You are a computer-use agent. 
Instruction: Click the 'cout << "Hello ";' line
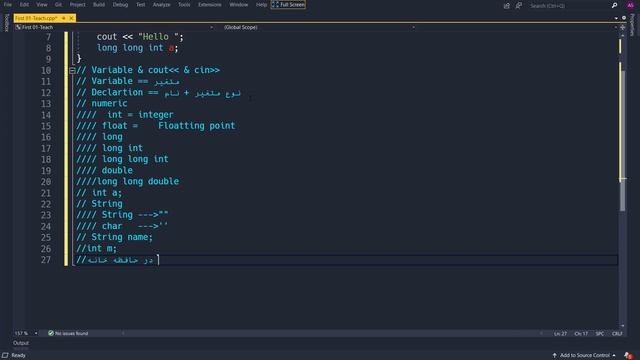click(x=140, y=37)
